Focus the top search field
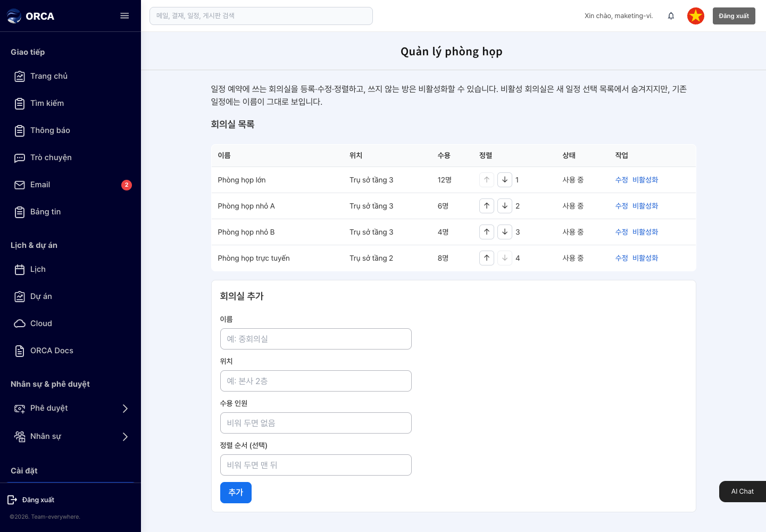Image resolution: width=766 pixels, height=532 pixels. [261, 16]
